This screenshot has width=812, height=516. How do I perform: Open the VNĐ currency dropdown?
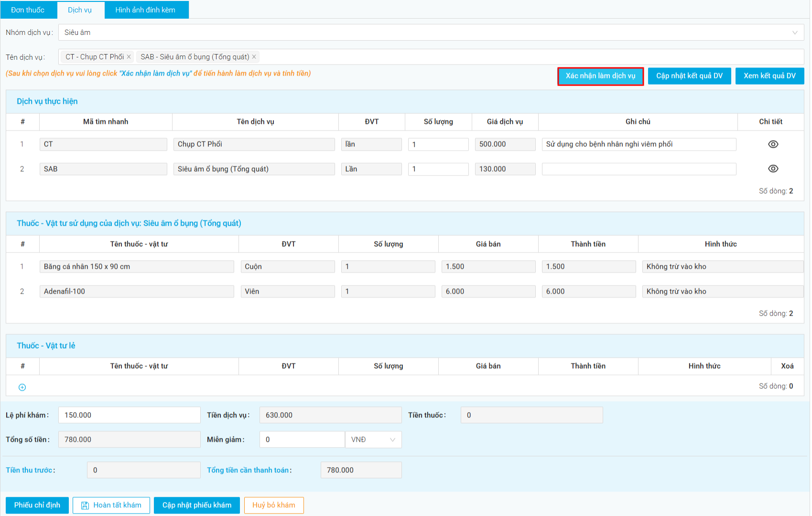[x=373, y=439]
